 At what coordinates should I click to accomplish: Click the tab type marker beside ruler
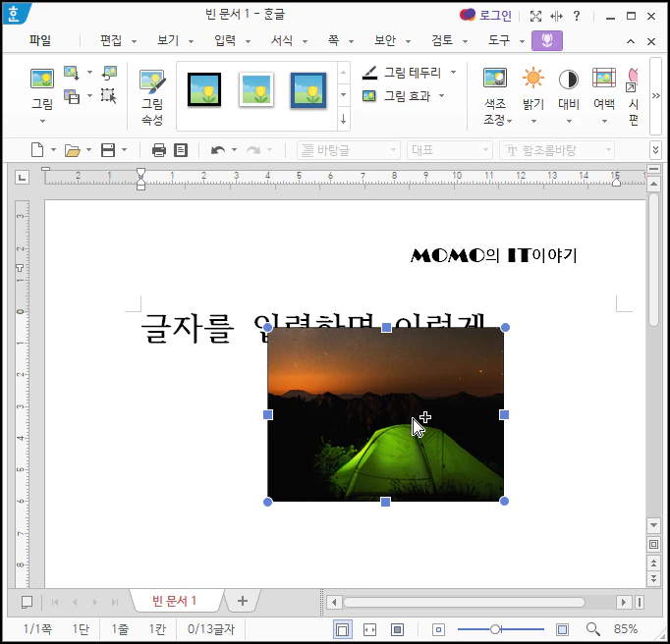coord(23,177)
